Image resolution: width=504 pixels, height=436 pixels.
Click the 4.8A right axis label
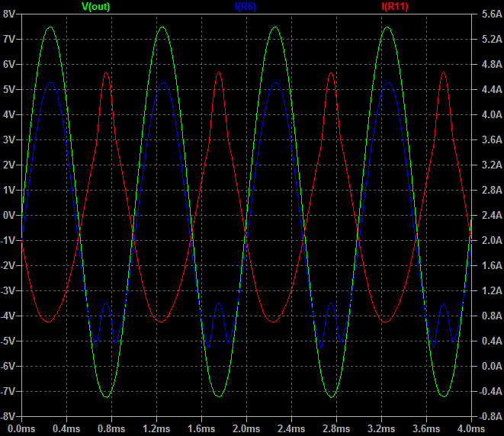pyautogui.click(x=492, y=64)
